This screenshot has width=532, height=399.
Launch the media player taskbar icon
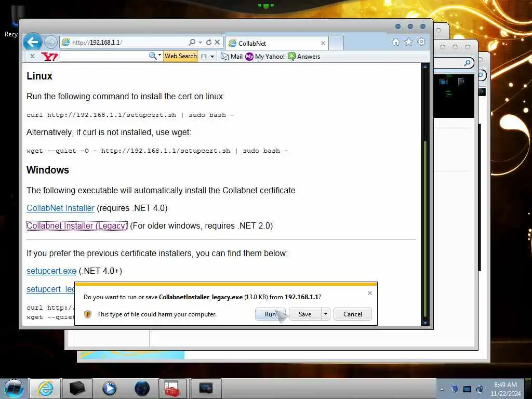pyautogui.click(x=109, y=388)
